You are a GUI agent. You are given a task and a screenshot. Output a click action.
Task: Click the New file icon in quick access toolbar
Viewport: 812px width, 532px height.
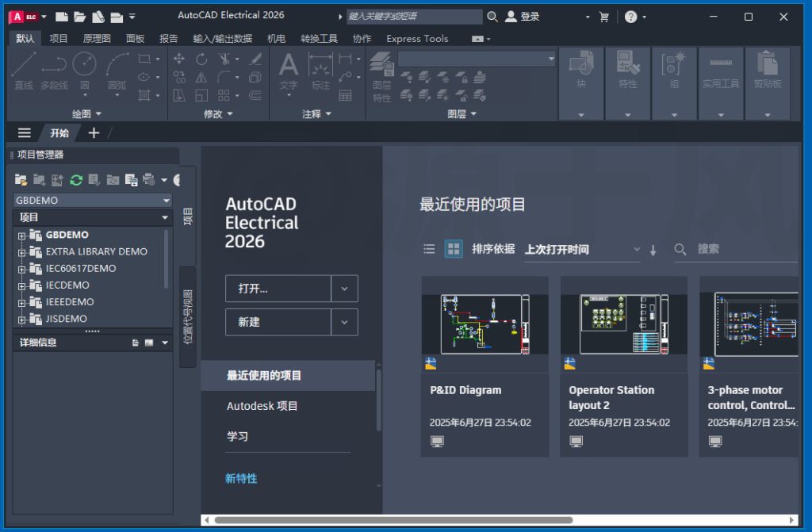coord(62,17)
